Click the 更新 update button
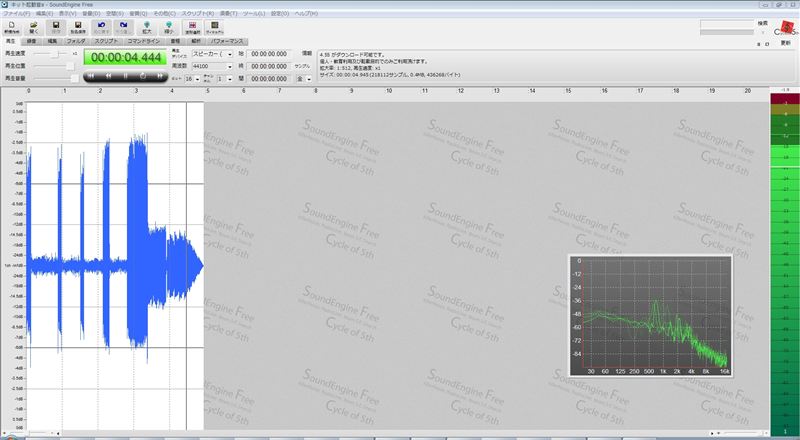The width and height of the screenshot is (800, 440). [x=786, y=43]
